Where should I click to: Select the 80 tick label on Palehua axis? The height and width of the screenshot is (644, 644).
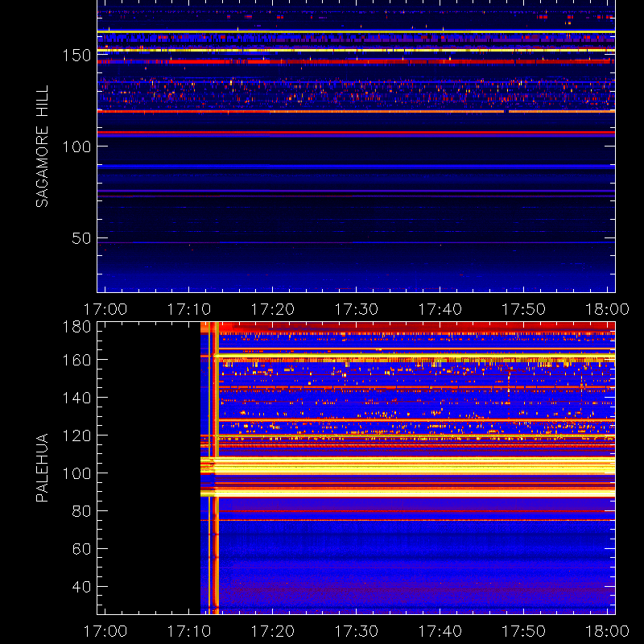[81, 511]
